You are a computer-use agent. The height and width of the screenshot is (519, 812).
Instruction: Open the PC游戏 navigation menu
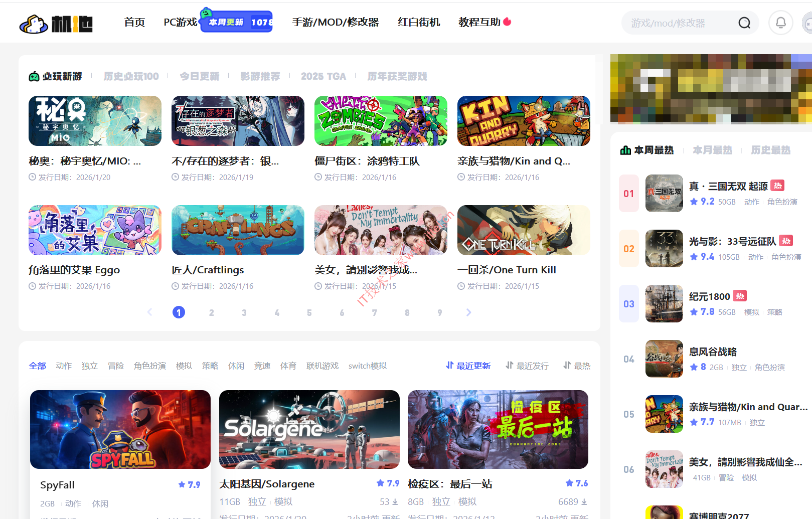click(x=181, y=22)
